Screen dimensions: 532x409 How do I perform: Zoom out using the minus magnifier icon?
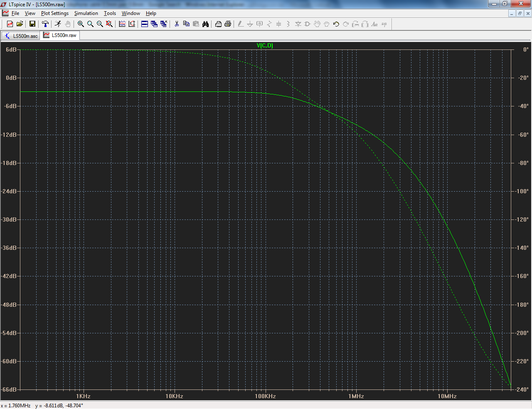coord(100,24)
